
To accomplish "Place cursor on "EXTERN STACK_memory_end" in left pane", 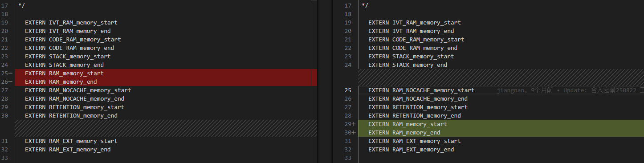I will [65, 65].
